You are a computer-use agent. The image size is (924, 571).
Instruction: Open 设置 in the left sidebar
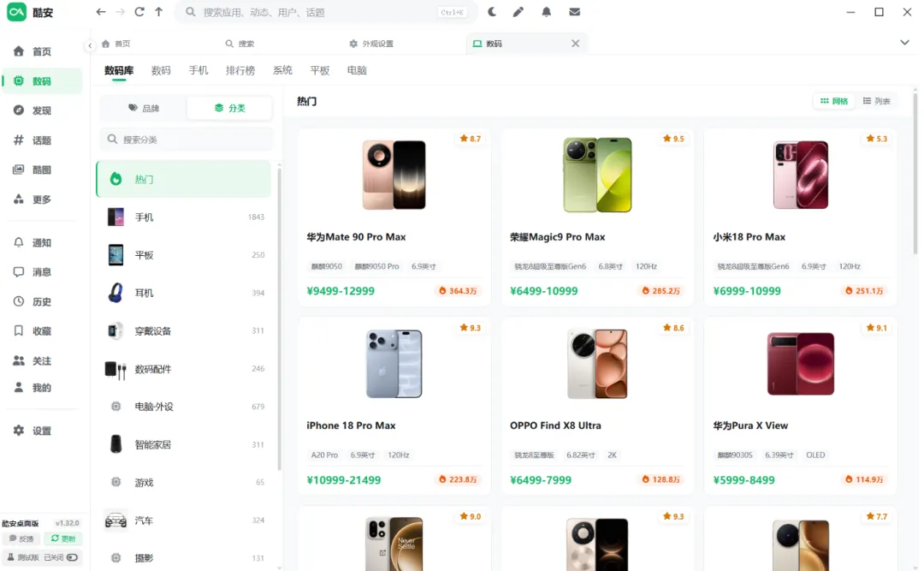pos(42,431)
